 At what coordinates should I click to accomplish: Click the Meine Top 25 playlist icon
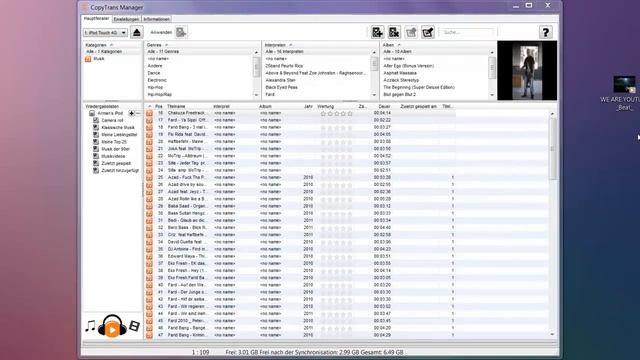pos(96,142)
